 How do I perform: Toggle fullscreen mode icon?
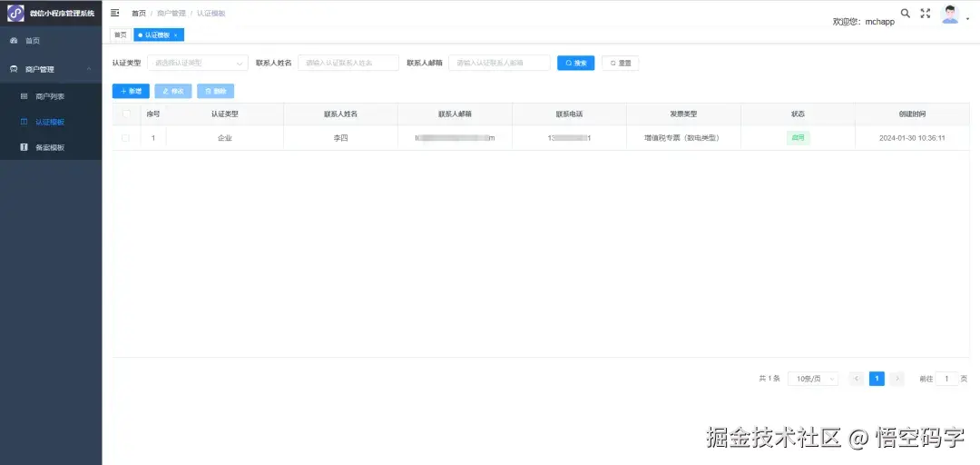tap(926, 13)
